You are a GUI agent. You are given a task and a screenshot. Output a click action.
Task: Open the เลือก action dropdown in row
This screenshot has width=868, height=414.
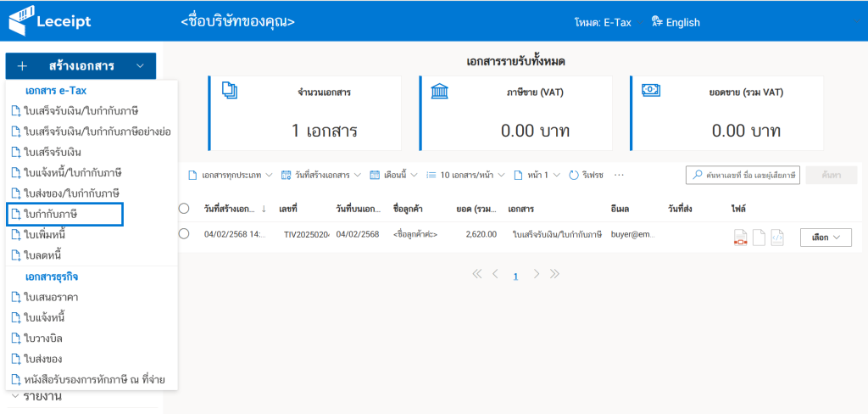tap(826, 238)
